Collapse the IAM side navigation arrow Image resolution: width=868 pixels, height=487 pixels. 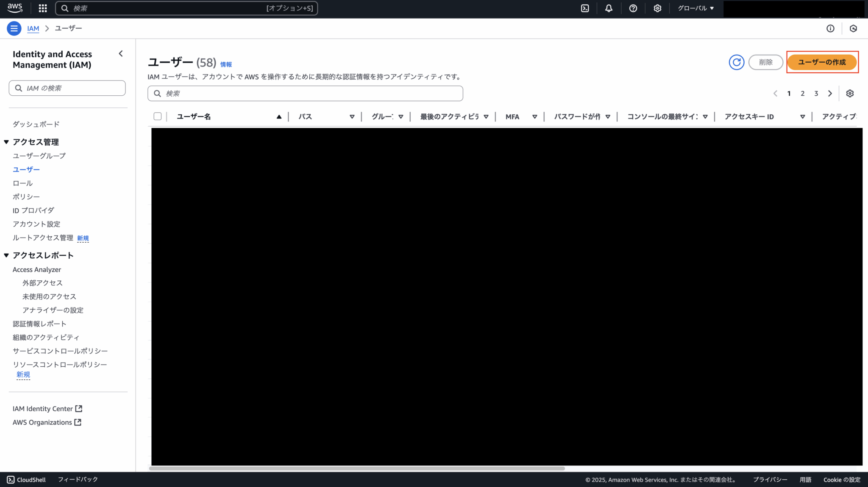point(121,53)
